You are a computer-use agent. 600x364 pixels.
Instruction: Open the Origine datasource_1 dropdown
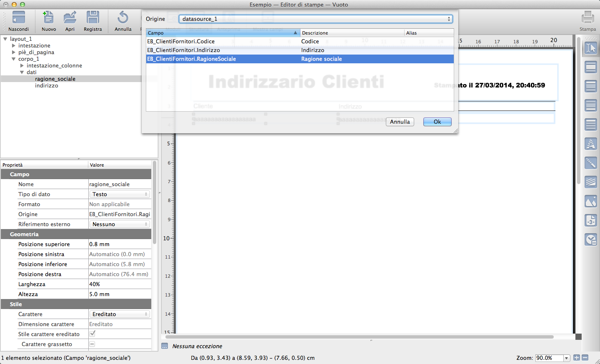[315, 19]
